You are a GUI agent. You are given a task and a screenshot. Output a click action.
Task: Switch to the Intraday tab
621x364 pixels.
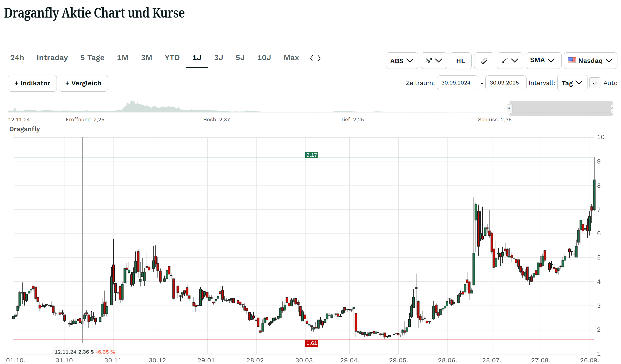52,58
